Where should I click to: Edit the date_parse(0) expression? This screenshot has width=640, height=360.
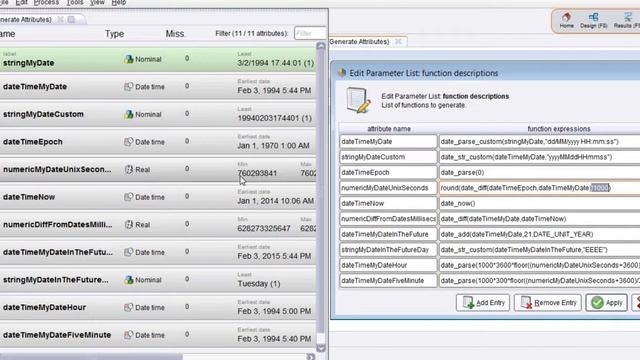click(540, 173)
